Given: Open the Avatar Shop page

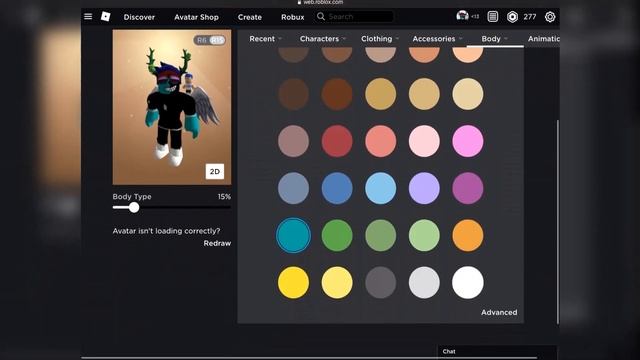Looking at the screenshot, I should pos(196,17).
